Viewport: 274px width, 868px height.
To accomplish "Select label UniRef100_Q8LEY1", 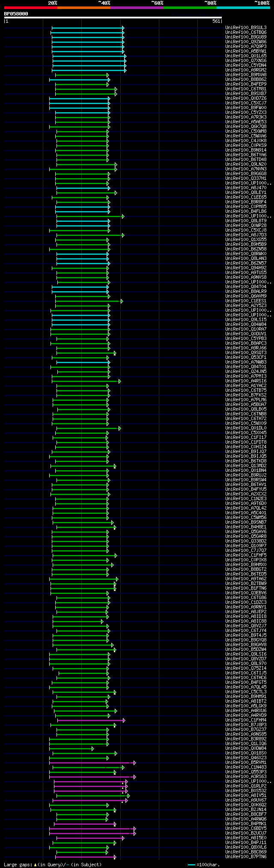I will pos(246,192).
